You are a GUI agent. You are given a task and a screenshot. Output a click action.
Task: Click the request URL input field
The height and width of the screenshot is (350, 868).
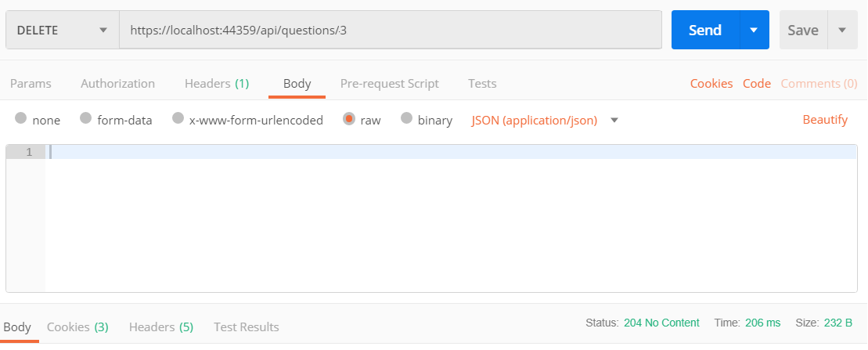pos(390,31)
